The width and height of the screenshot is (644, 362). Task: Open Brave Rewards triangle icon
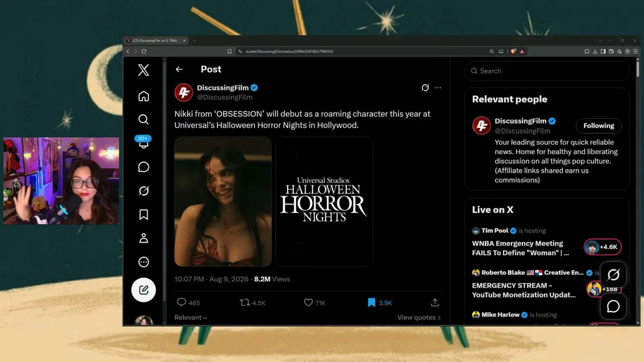pos(522,51)
